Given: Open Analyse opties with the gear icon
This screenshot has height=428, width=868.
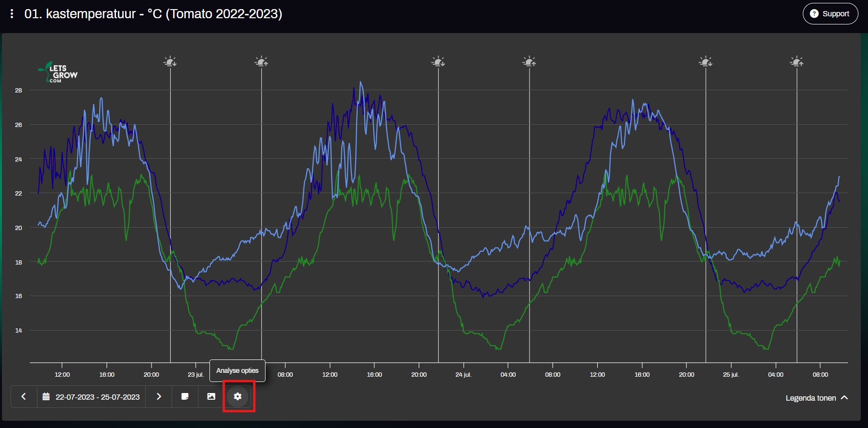Looking at the screenshot, I should (x=238, y=397).
